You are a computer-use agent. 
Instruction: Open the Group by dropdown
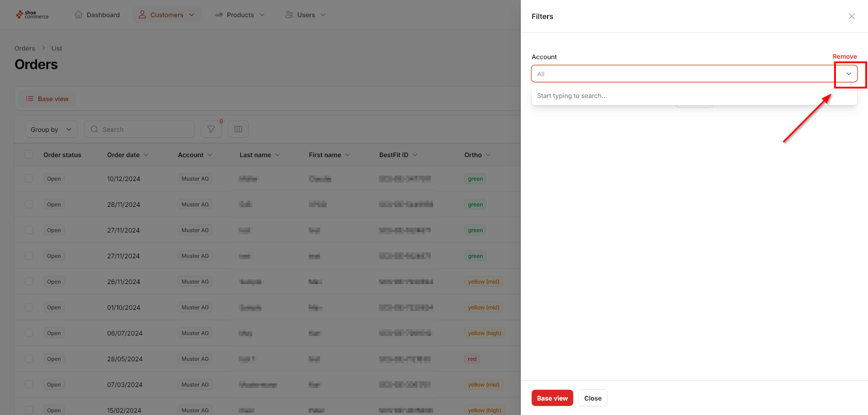click(x=51, y=129)
